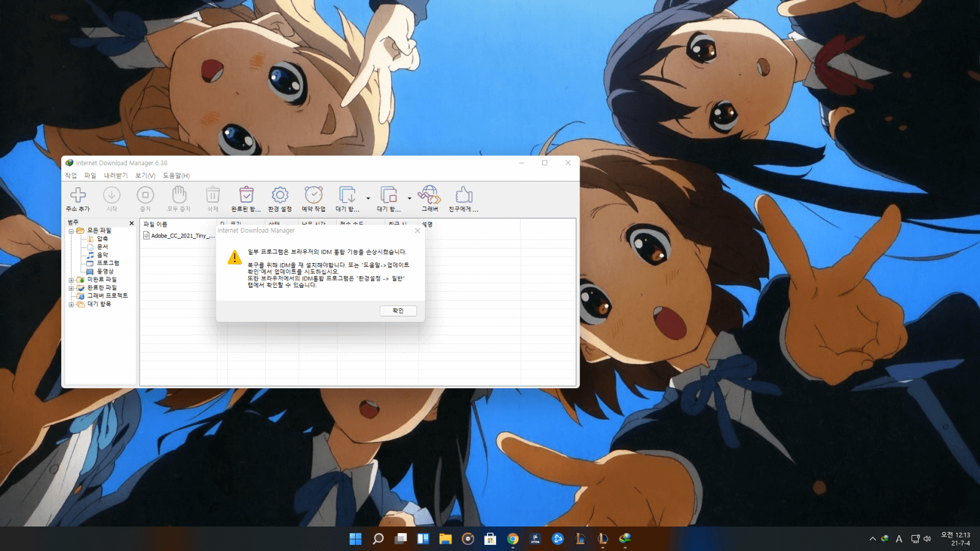Click the volume tray icon
This screenshot has width=980, height=551.
click(x=927, y=539)
